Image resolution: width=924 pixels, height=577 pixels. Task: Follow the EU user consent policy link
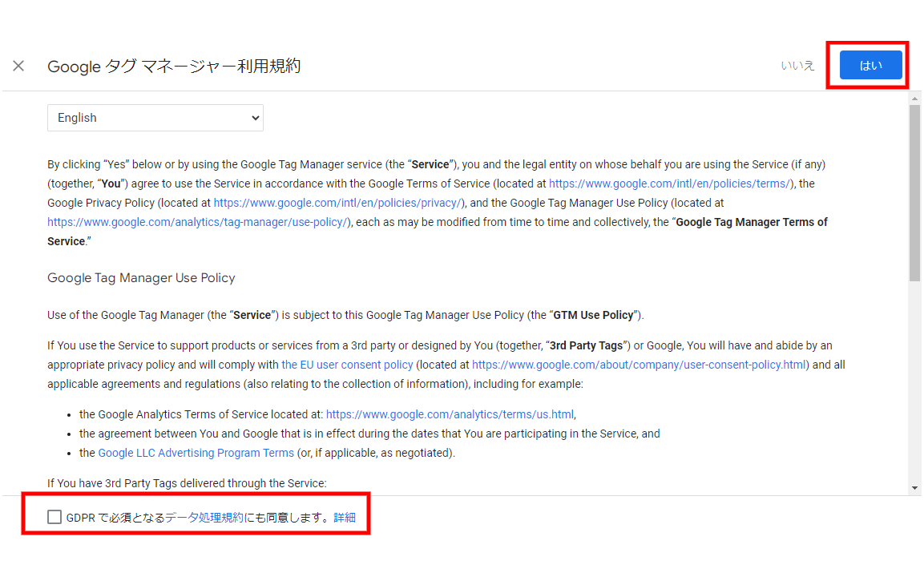pos(347,365)
